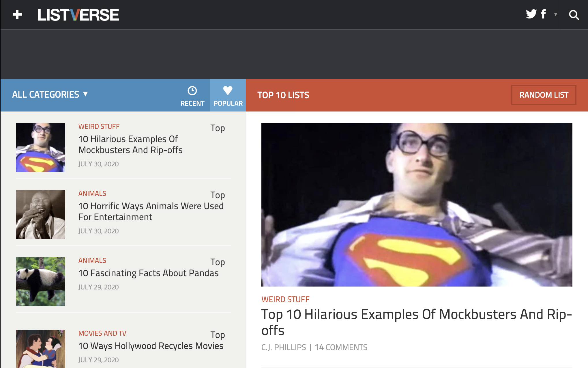
Task: Click the Recent clock icon
Action: tap(192, 91)
